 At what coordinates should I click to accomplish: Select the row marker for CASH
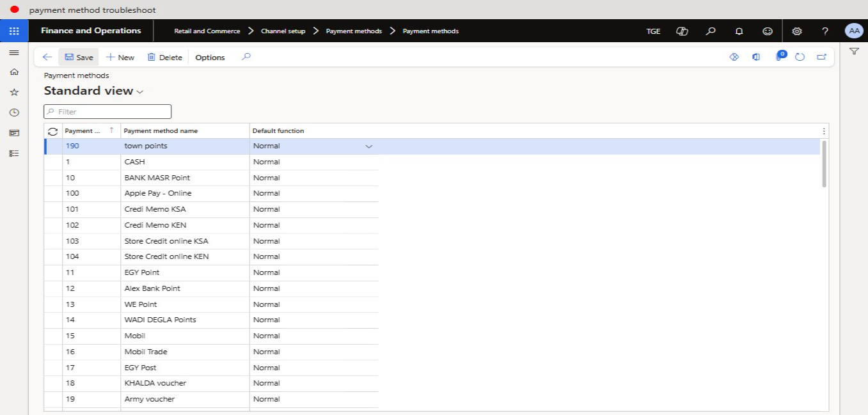click(x=53, y=162)
